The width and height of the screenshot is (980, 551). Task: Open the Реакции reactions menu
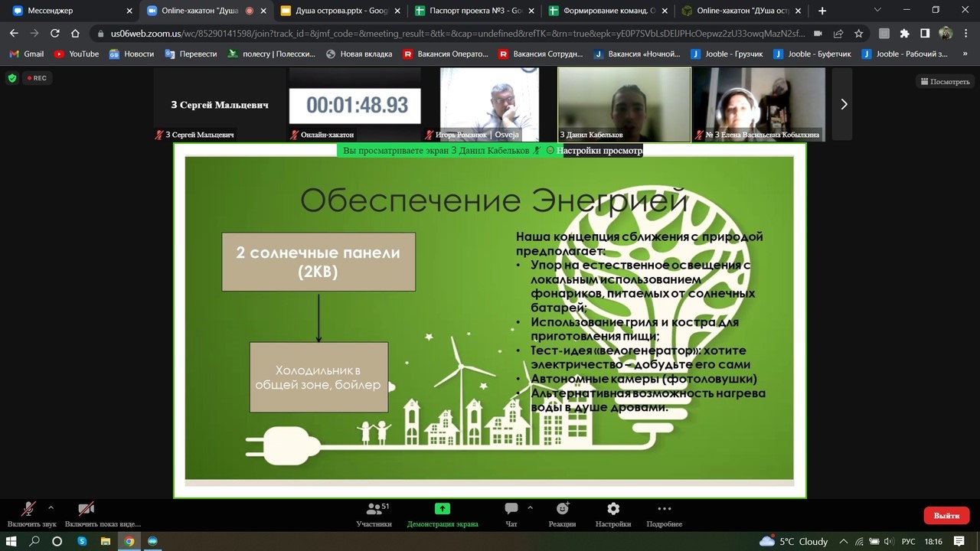[x=562, y=510]
